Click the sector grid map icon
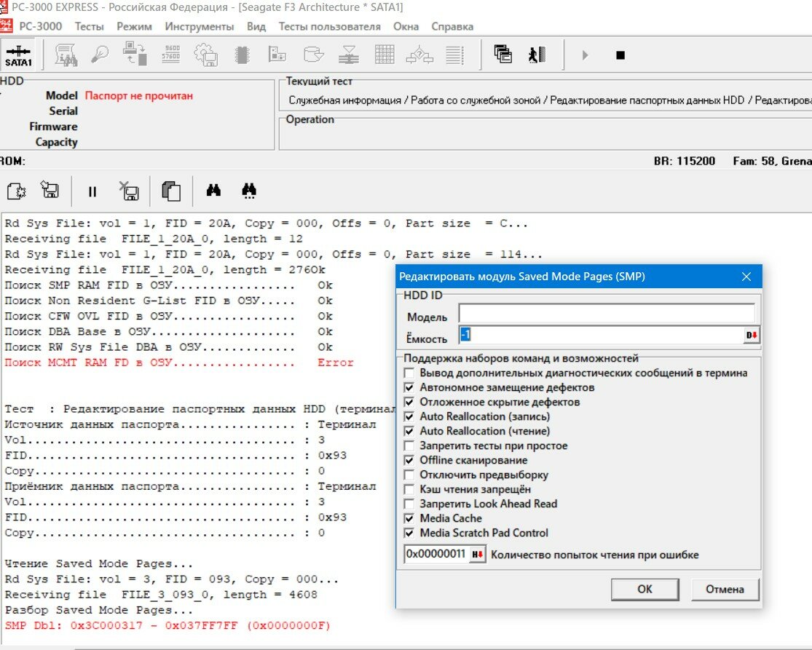Viewport: 812px width, 650px height. pos(385,55)
